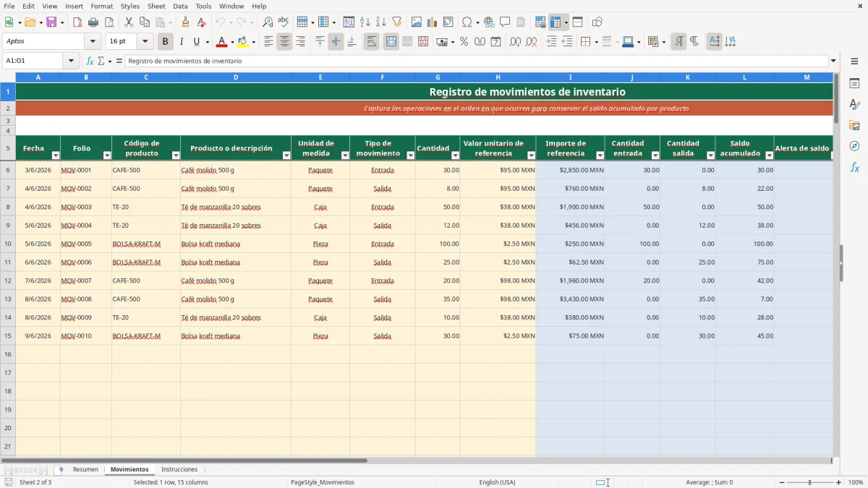Click into the formula input line
The image size is (868, 488).
pos(477,61)
